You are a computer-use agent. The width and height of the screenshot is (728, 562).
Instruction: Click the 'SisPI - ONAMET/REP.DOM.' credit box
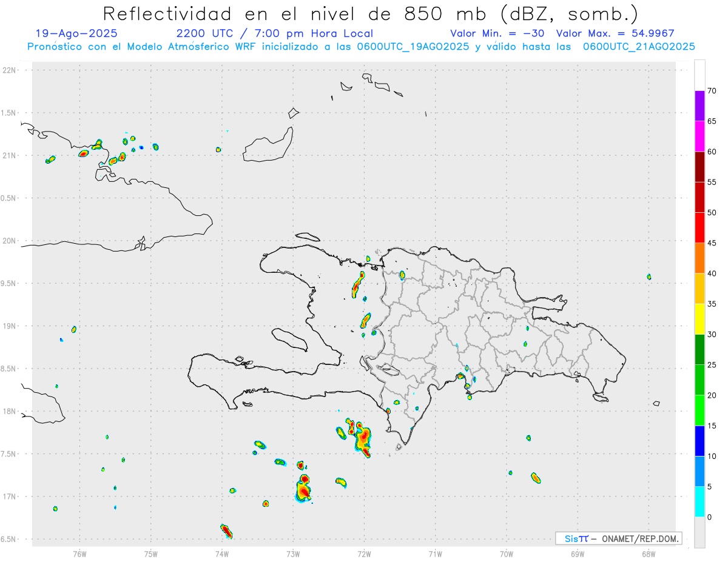[618, 538]
